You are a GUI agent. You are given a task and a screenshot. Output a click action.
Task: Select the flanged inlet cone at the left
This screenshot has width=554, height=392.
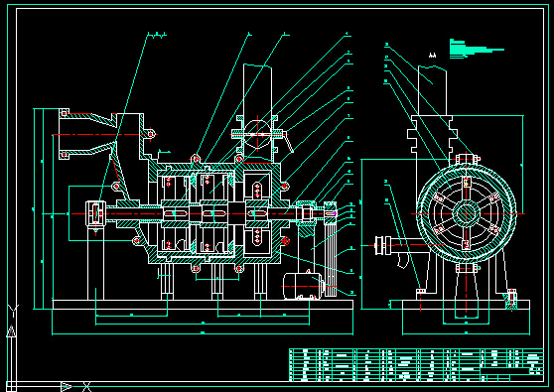point(87,134)
